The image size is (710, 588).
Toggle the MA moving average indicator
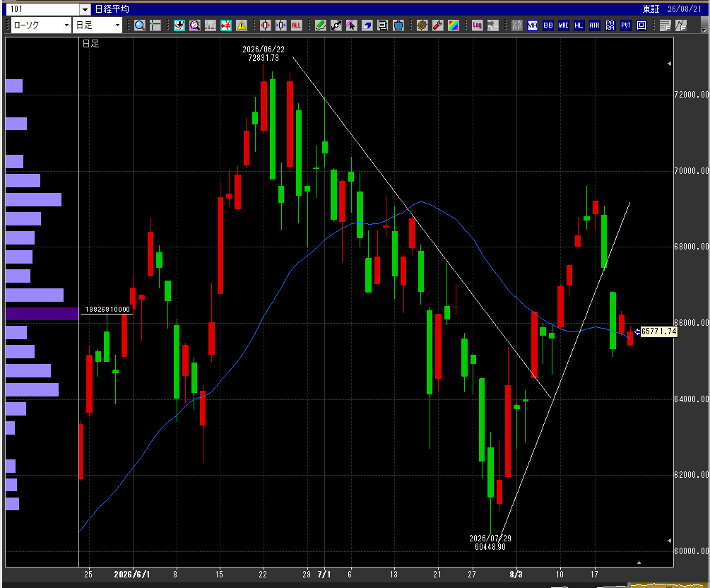coord(533,25)
